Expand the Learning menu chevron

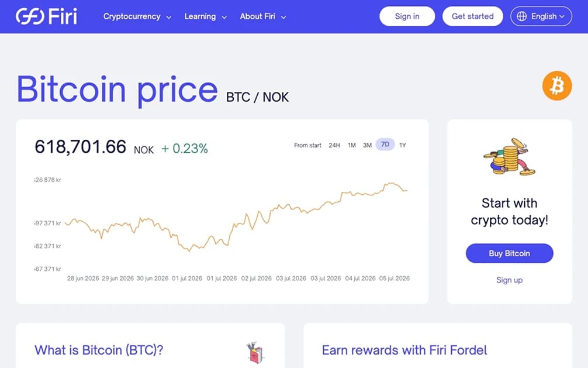(x=224, y=17)
